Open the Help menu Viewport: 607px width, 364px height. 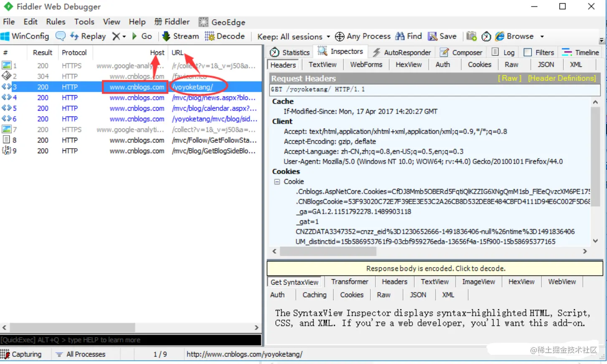pyautogui.click(x=137, y=22)
